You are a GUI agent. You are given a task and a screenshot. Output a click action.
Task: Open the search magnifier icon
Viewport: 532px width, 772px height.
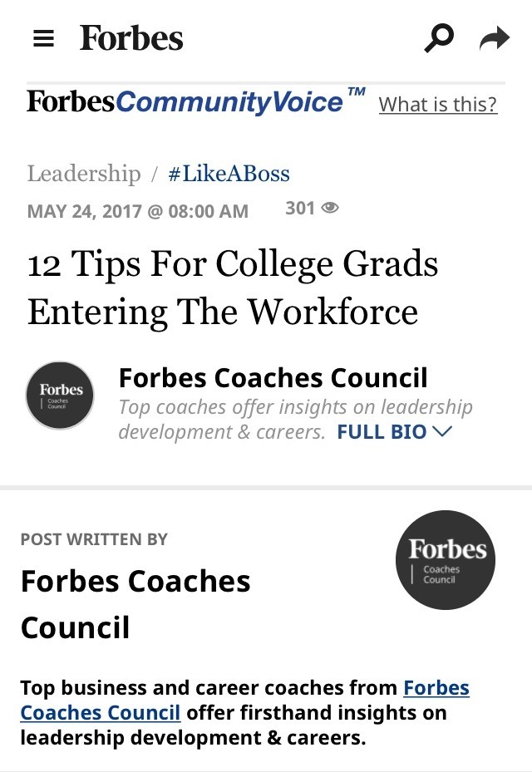(x=439, y=37)
